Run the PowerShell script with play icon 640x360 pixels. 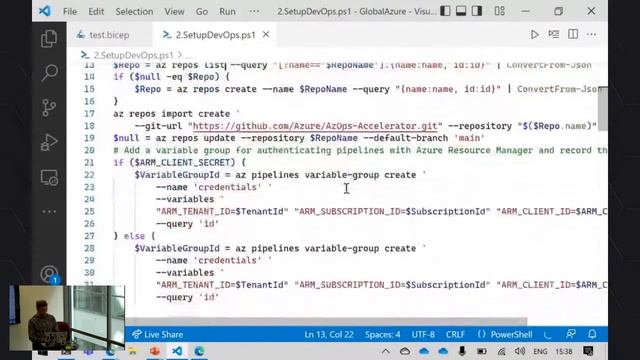(534, 35)
